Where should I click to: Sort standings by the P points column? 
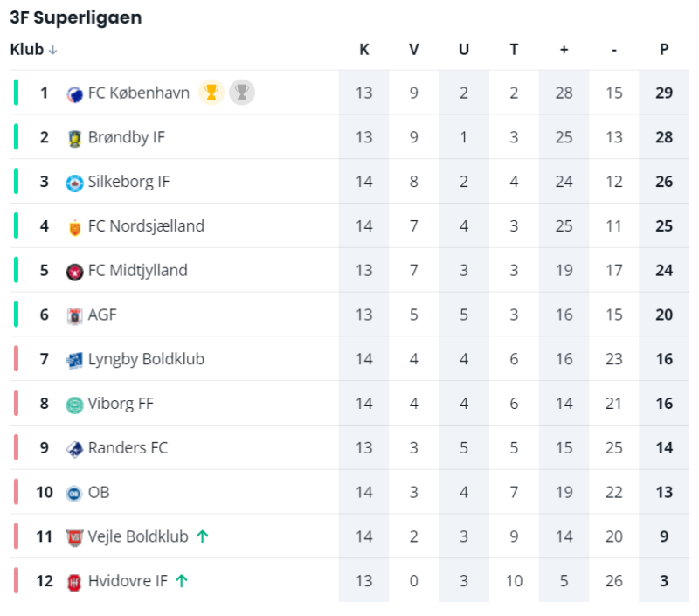(x=664, y=50)
